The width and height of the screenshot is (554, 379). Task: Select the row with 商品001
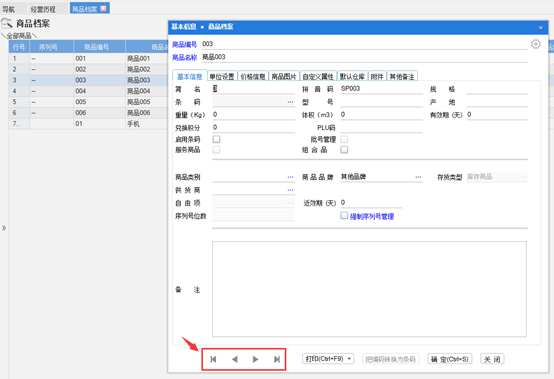(88, 58)
